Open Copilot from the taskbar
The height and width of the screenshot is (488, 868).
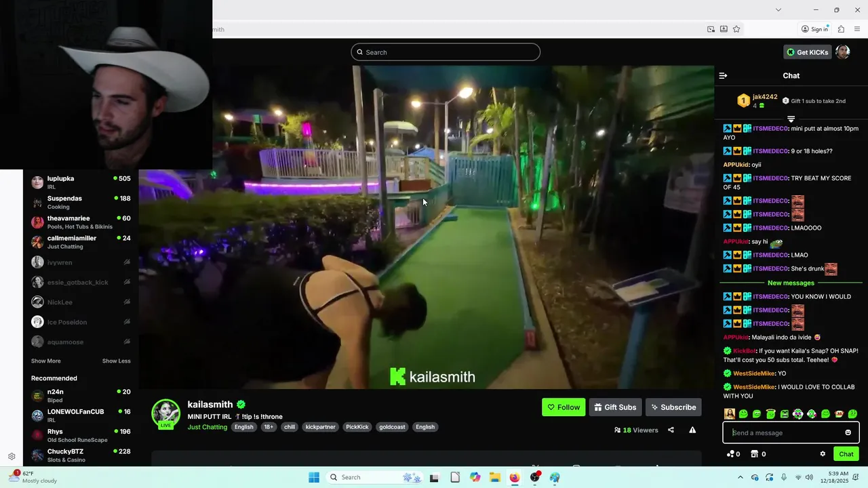475,477
